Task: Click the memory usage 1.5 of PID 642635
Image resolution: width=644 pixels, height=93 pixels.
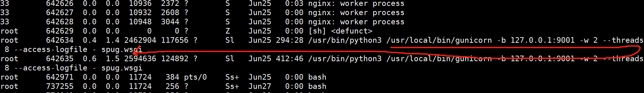Action: click(113, 59)
